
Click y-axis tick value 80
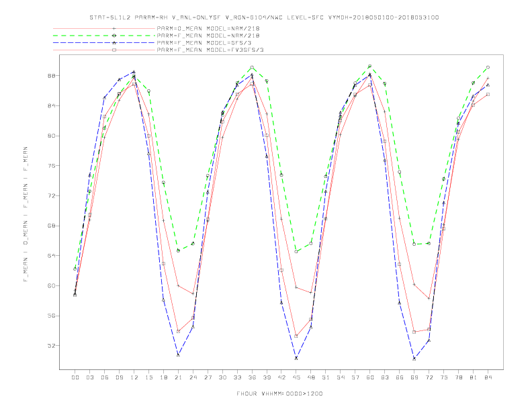click(x=51, y=136)
